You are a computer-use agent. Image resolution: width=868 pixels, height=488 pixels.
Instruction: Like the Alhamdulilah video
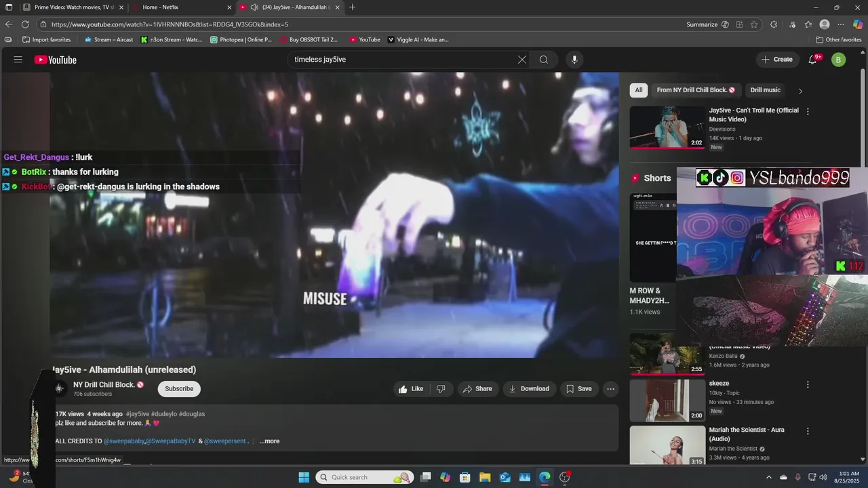tap(411, 389)
